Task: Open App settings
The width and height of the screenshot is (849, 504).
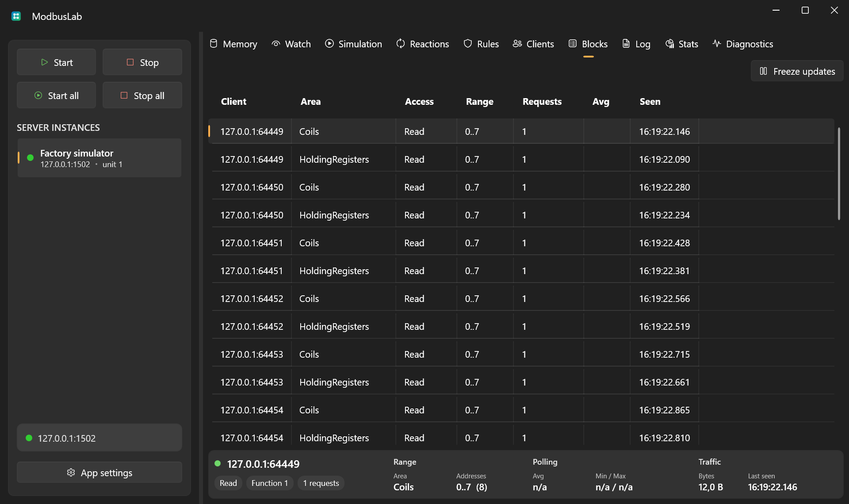Action: (99, 473)
